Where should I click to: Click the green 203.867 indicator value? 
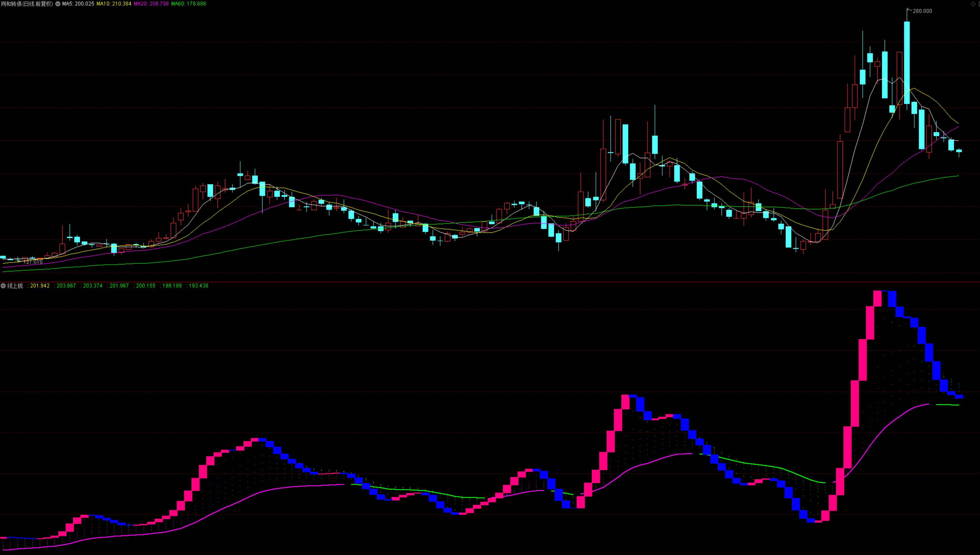[x=66, y=286]
